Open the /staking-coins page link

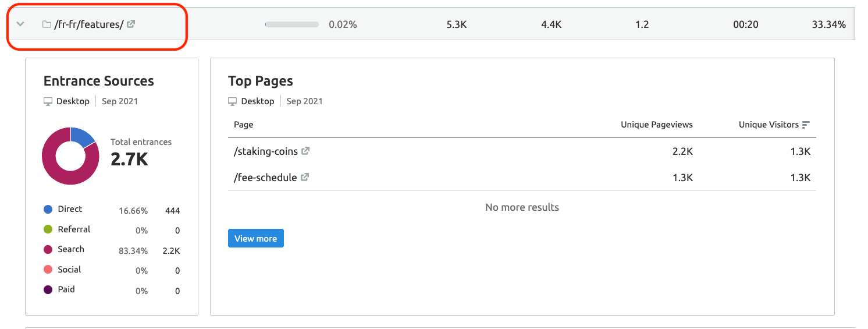266,151
